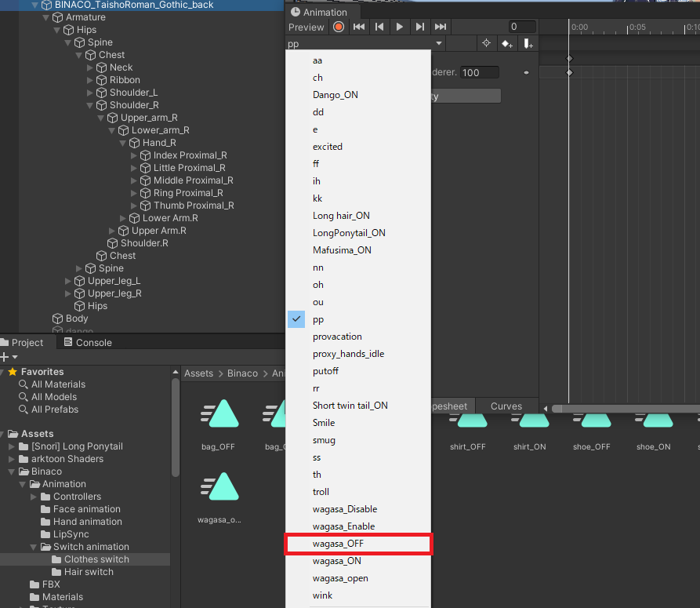Viewport: 700px width, 608px height.
Task: Click the add event icon
Action: coord(528,44)
